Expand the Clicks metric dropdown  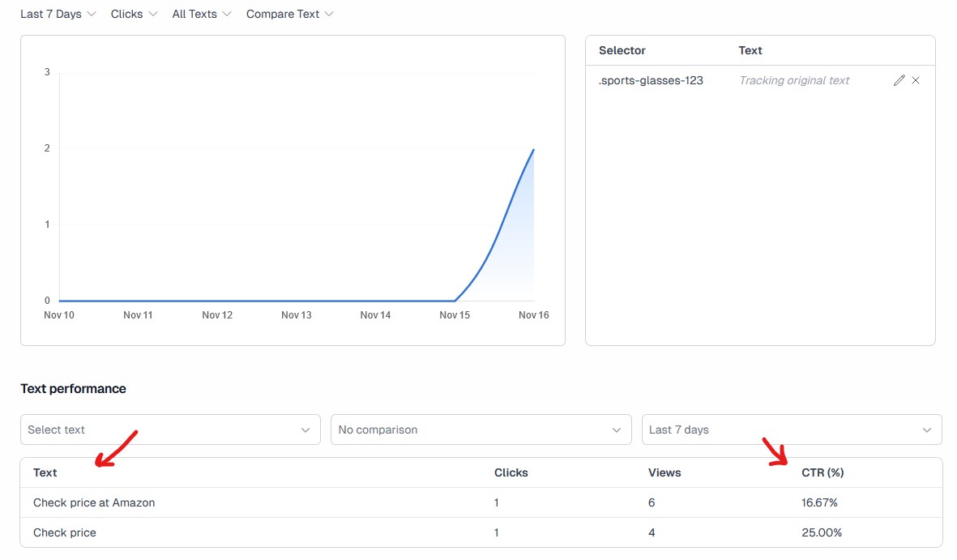[x=134, y=14]
